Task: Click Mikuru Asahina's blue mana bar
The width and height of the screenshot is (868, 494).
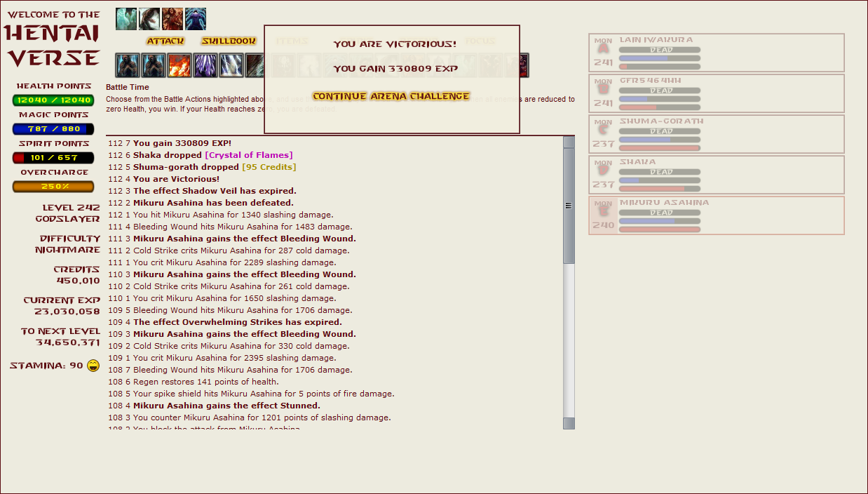Action: [x=660, y=221]
